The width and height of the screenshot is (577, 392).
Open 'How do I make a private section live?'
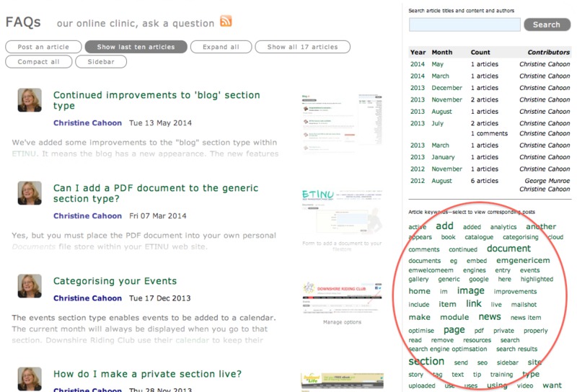point(147,374)
